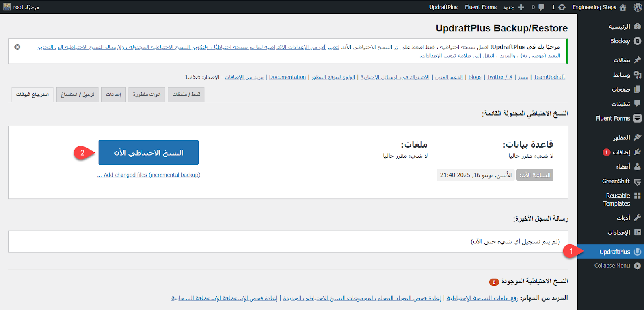The height and width of the screenshot is (310, 644).
Task: Click the existing backups count badge 0
Action: point(494,282)
